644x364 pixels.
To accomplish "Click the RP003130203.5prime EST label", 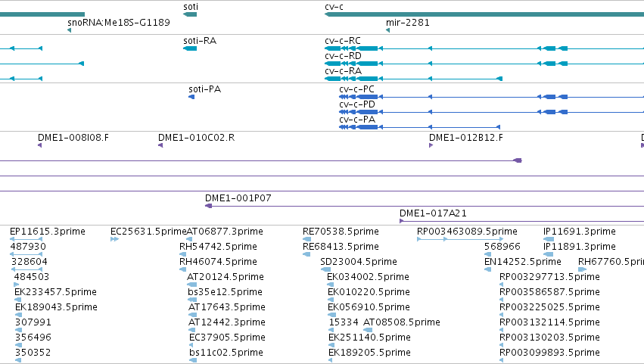I will [x=549, y=338].
